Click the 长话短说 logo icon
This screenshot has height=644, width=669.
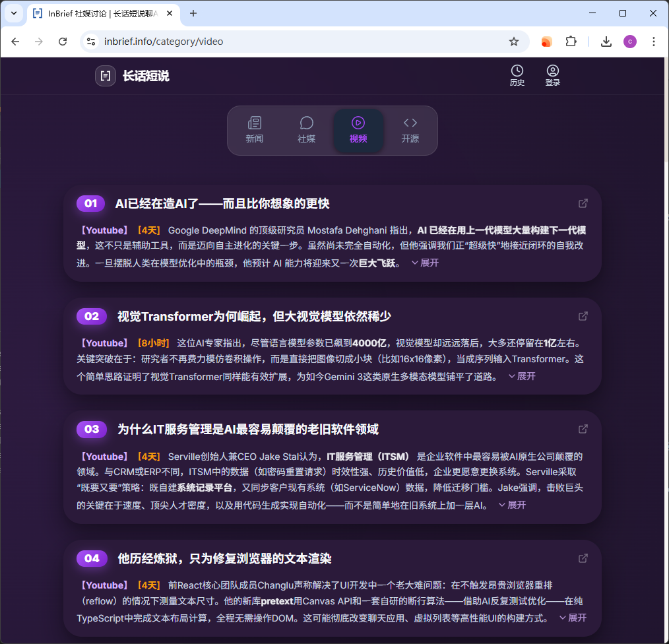(106, 76)
